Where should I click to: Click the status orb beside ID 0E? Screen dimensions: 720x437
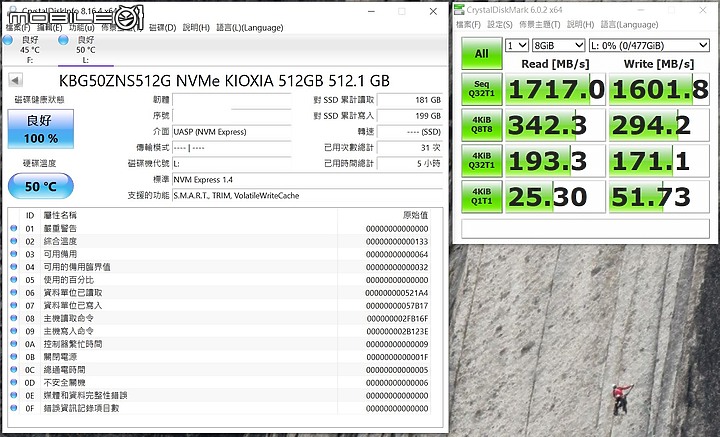point(14,395)
